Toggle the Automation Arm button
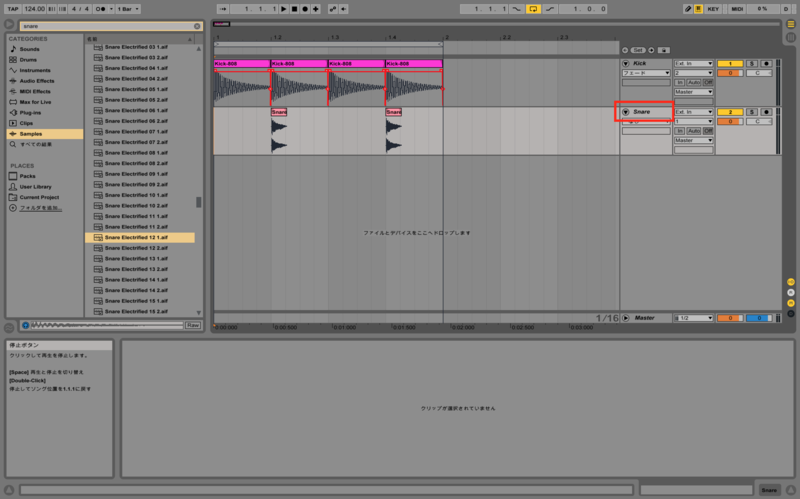 [x=333, y=9]
